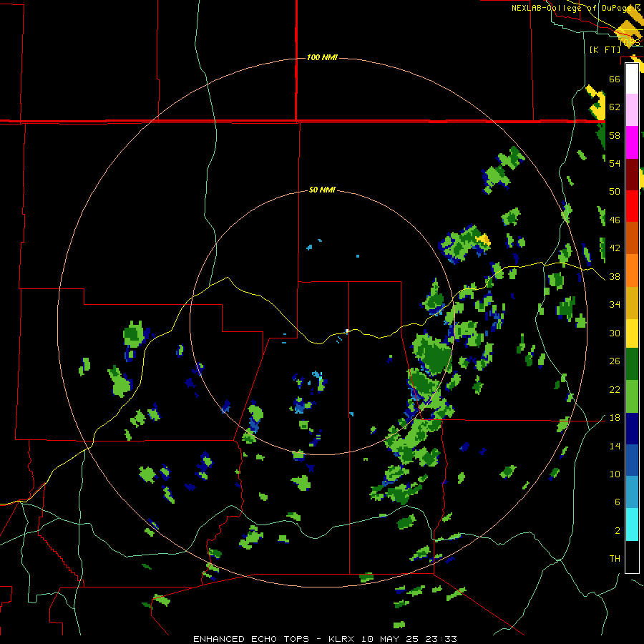Select the light blue legend swatch
The image size is (644, 644).
coord(632,492)
